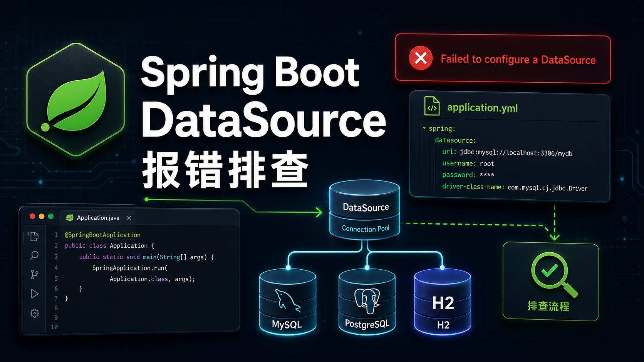Open the Search magnifier icon in editor sidebar
The width and height of the screenshot is (644, 362).
(x=34, y=255)
